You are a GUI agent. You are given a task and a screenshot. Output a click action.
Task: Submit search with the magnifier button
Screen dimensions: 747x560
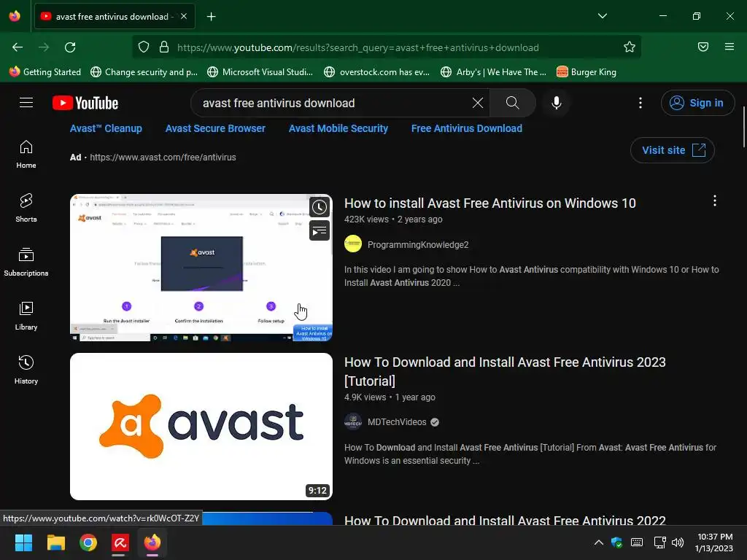coord(513,103)
